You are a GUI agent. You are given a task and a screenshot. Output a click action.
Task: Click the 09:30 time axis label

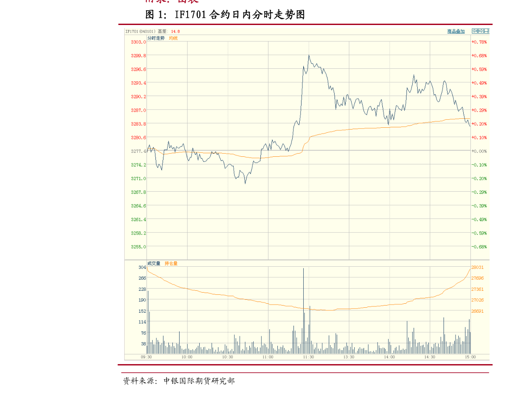146,357
